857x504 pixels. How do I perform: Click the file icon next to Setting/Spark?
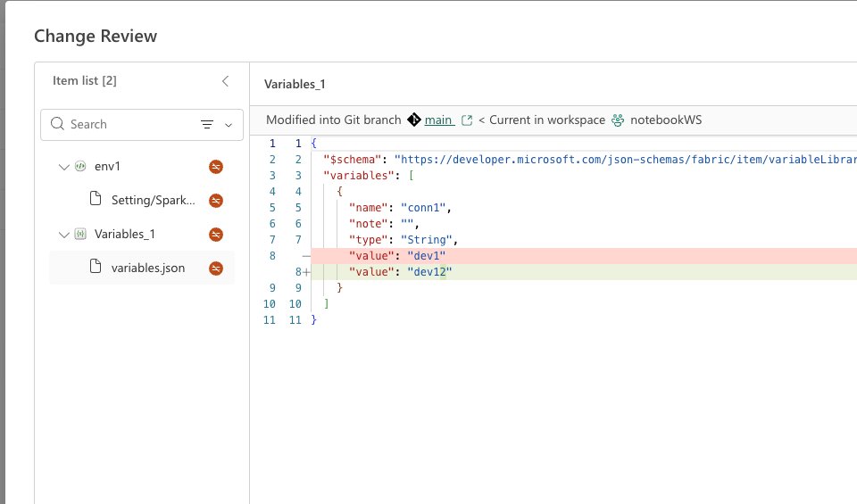tap(96, 199)
